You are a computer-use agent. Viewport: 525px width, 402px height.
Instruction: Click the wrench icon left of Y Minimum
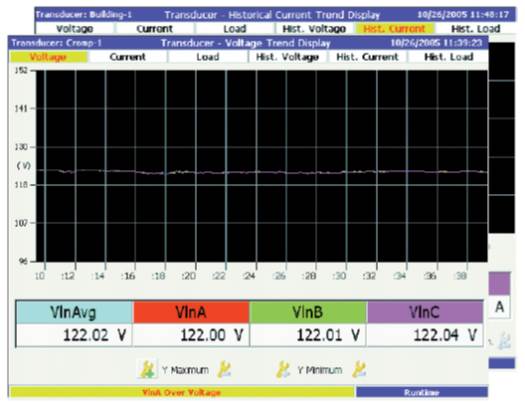click(x=284, y=370)
